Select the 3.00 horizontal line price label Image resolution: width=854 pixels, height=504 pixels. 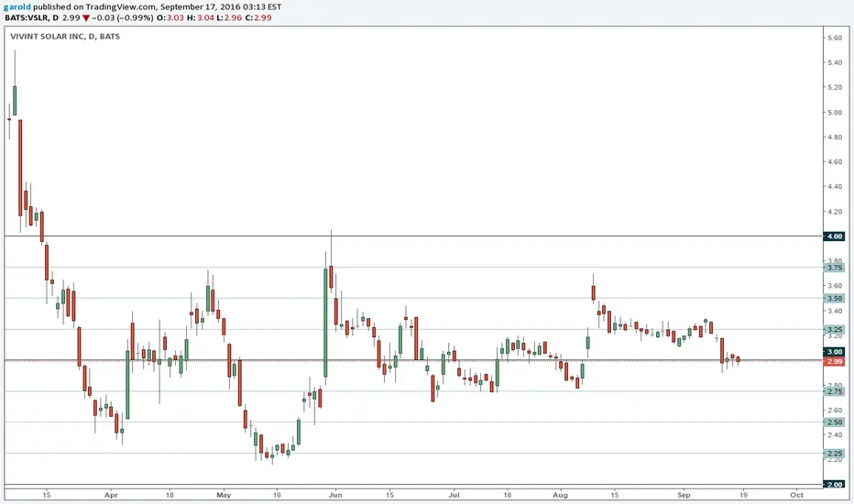(x=835, y=352)
